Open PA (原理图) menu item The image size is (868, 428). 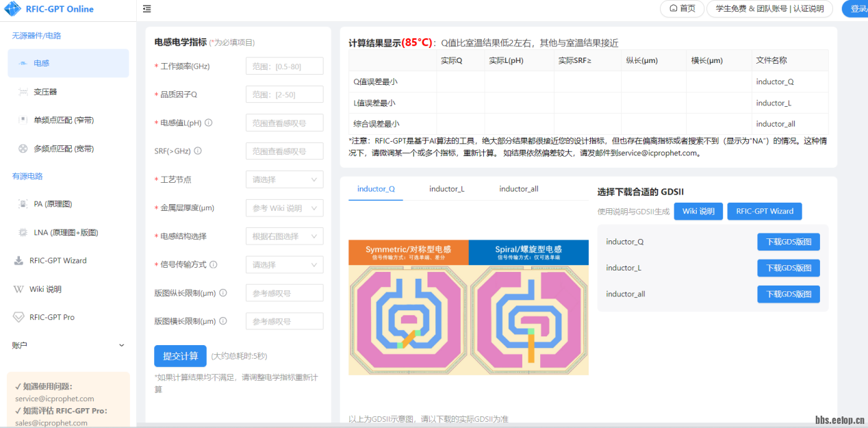(68, 204)
